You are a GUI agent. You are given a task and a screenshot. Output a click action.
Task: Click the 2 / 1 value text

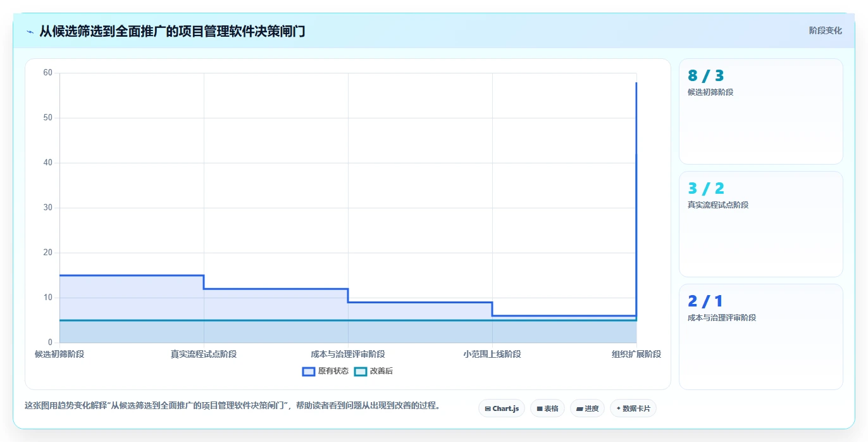[x=705, y=301]
